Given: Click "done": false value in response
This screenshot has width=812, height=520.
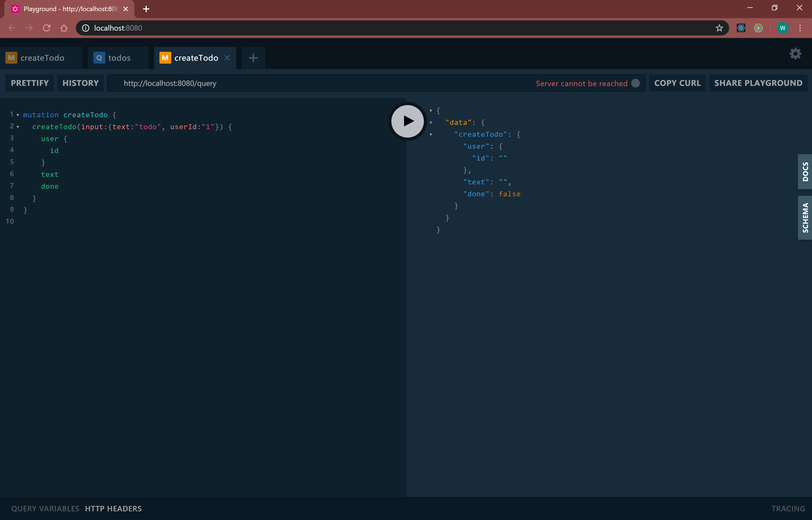Looking at the screenshot, I should coord(509,194).
